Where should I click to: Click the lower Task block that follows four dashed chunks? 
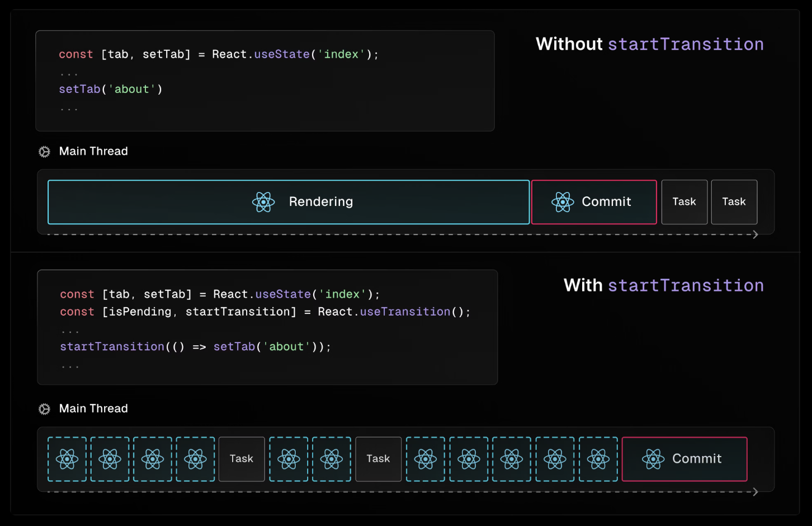coord(242,459)
